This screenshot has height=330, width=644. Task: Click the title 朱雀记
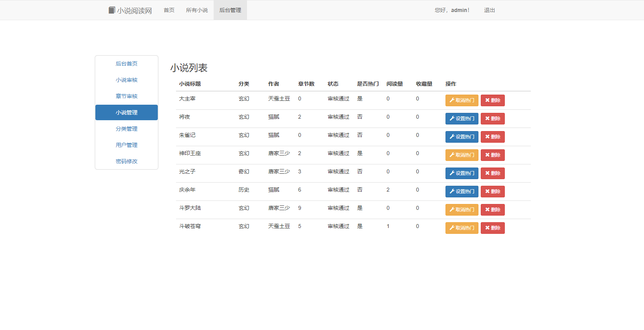pos(187,135)
